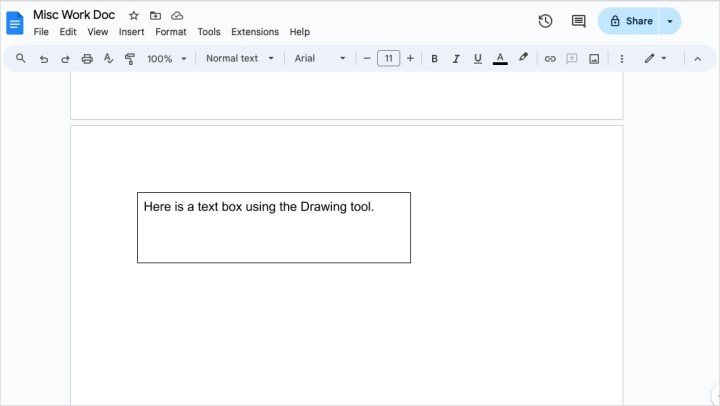Select the paint format roller tool
Image resolution: width=720 pixels, height=406 pixels.
(130, 59)
